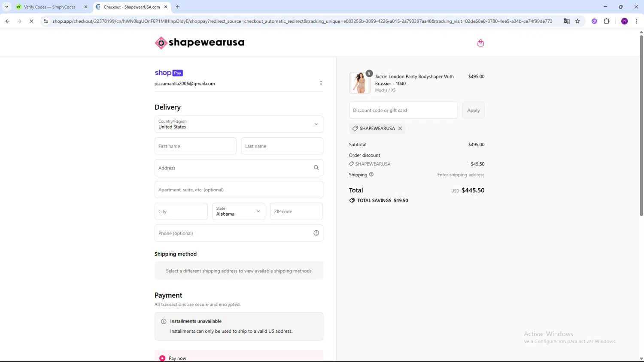Image resolution: width=644 pixels, height=362 pixels.
Task: Open the State dropdown showing Alabama
Action: coord(239,211)
